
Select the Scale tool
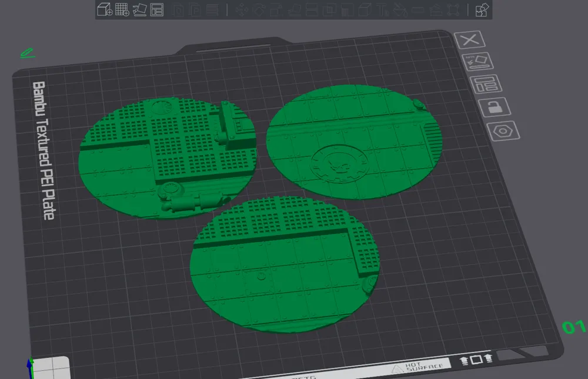[276, 9]
